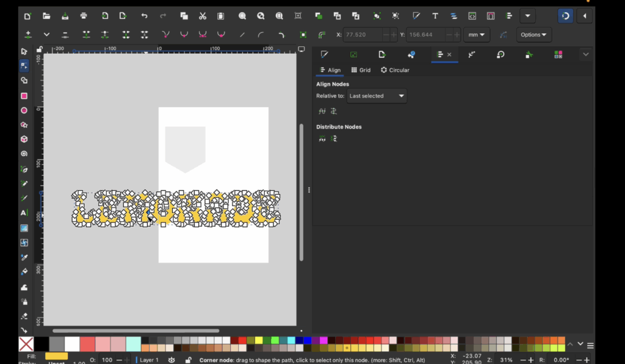Switch to the Align tab
This screenshot has height=364, width=625.
point(330,70)
